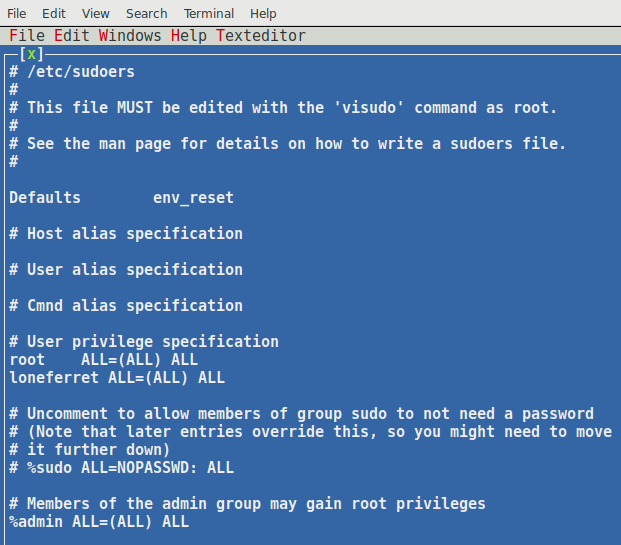The width and height of the screenshot is (621, 545).
Task: Close the editor window via [x]
Action: 31,54
